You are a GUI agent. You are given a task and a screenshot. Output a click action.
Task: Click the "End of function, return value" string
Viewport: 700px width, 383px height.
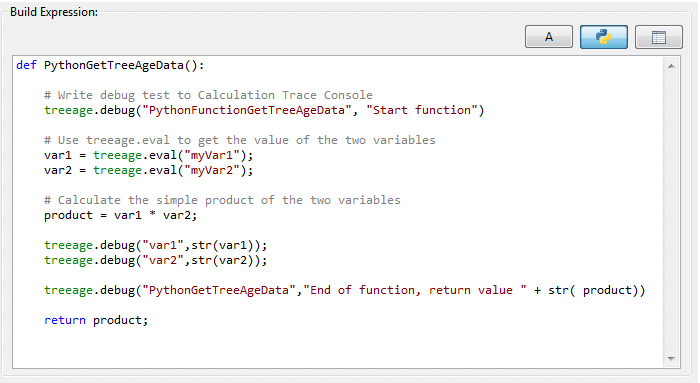(415, 290)
